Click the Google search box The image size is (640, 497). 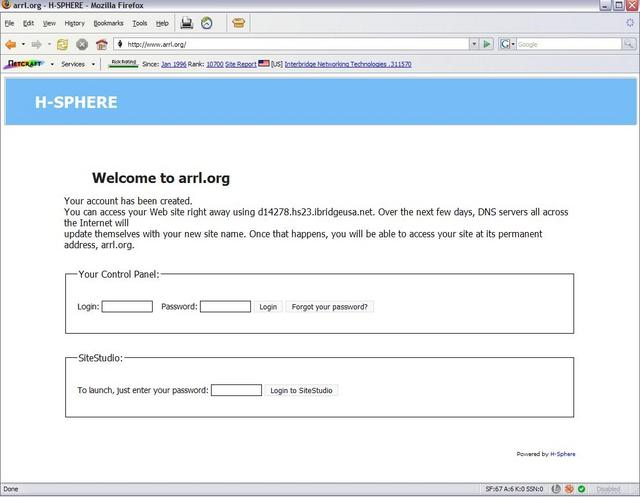(569, 44)
